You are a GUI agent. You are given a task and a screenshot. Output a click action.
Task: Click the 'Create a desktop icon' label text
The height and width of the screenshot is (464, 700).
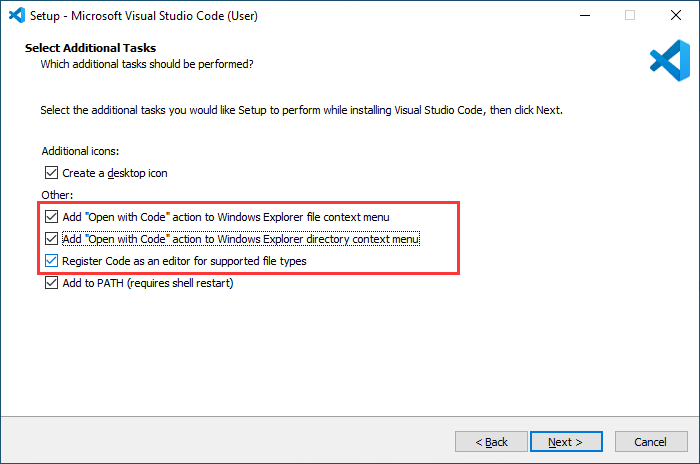click(x=115, y=173)
